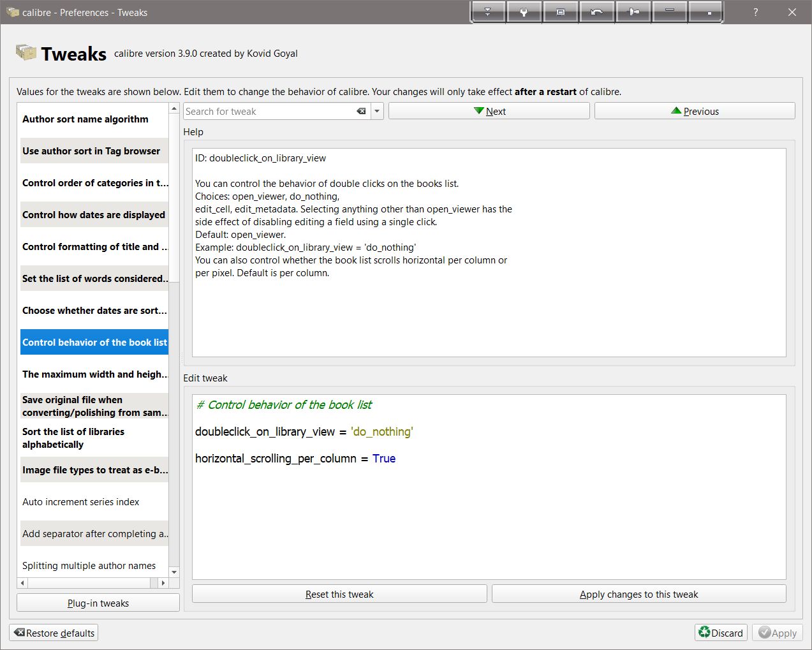The width and height of the screenshot is (812, 650).
Task: Select 'Control order of categories' tweak
Action: point(94,182)
